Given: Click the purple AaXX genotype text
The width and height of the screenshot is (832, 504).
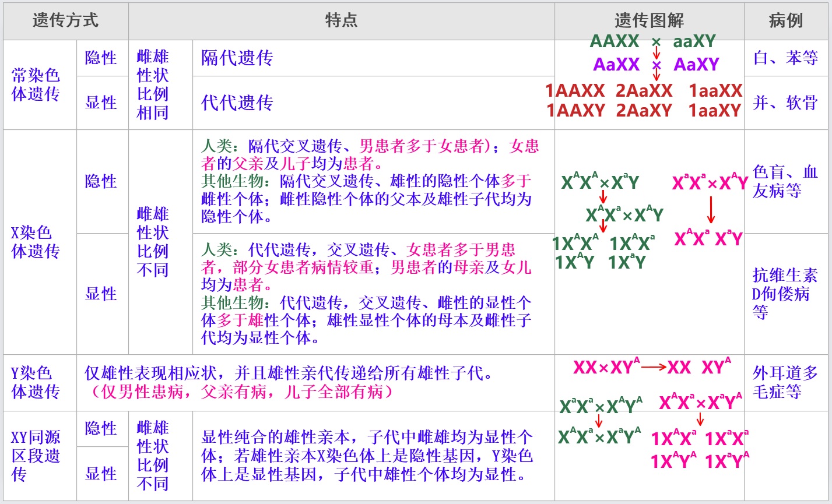Looking at the screenshot, I should [x=617, y=64].
